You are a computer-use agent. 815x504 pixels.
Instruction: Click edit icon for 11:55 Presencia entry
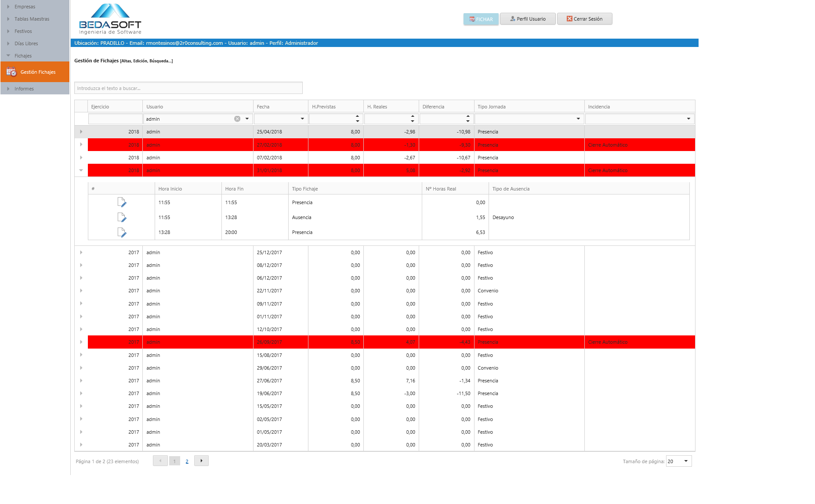click(x=122, y=202)
